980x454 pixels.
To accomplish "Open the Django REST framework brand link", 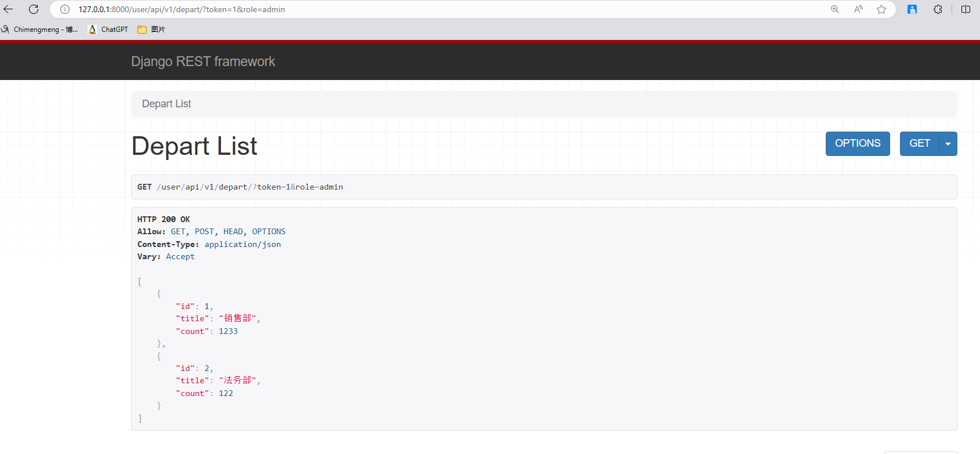I will [203, 61].
